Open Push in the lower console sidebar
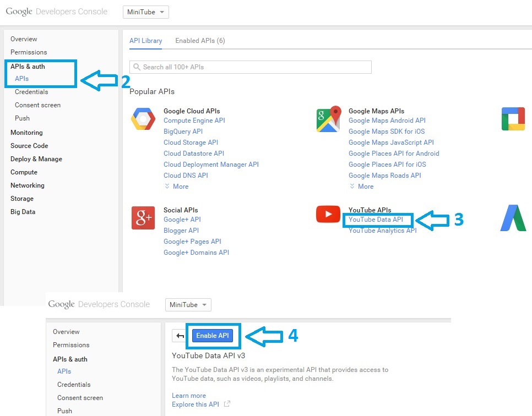The height and width of the screenshot is (416, 532). pos(64,411)
